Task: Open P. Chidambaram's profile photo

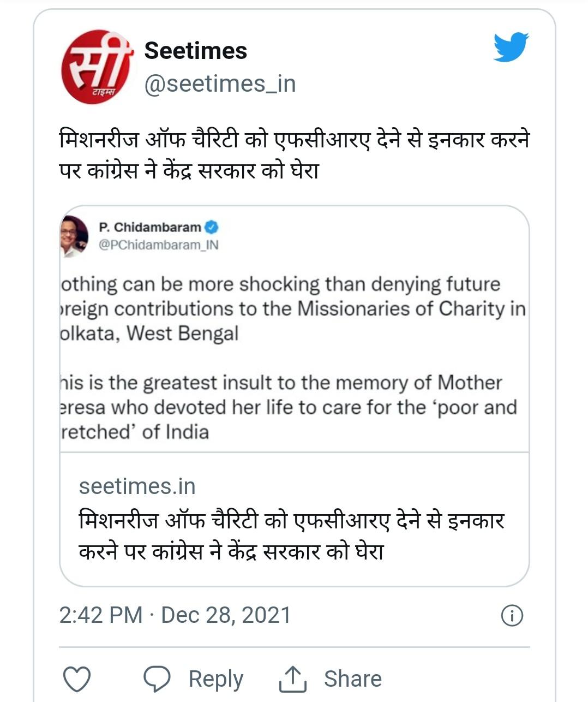Action: [x=74, y=236]
